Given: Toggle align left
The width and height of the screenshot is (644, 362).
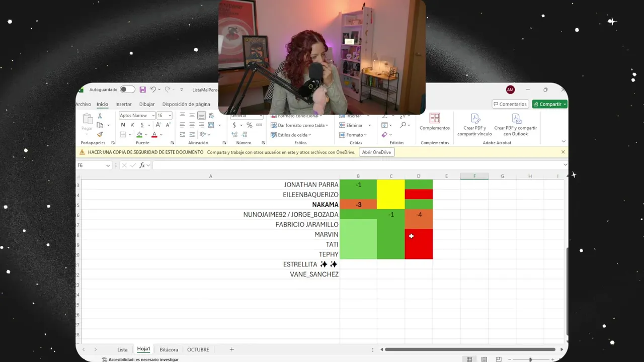Looking at the screenshot, I should 183,125.
